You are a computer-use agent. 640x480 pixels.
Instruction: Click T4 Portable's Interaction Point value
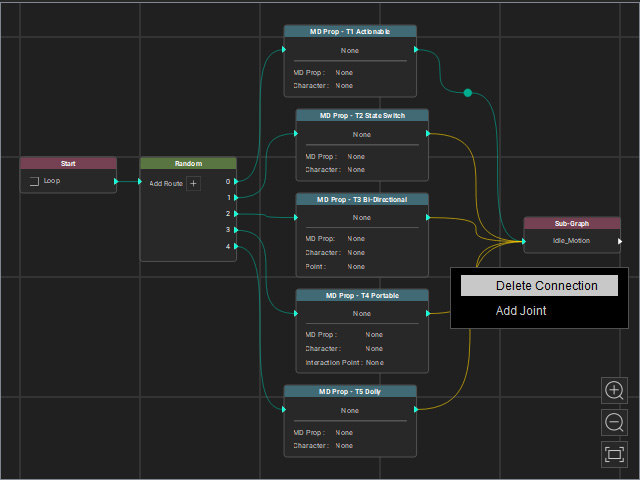[375, 363]
